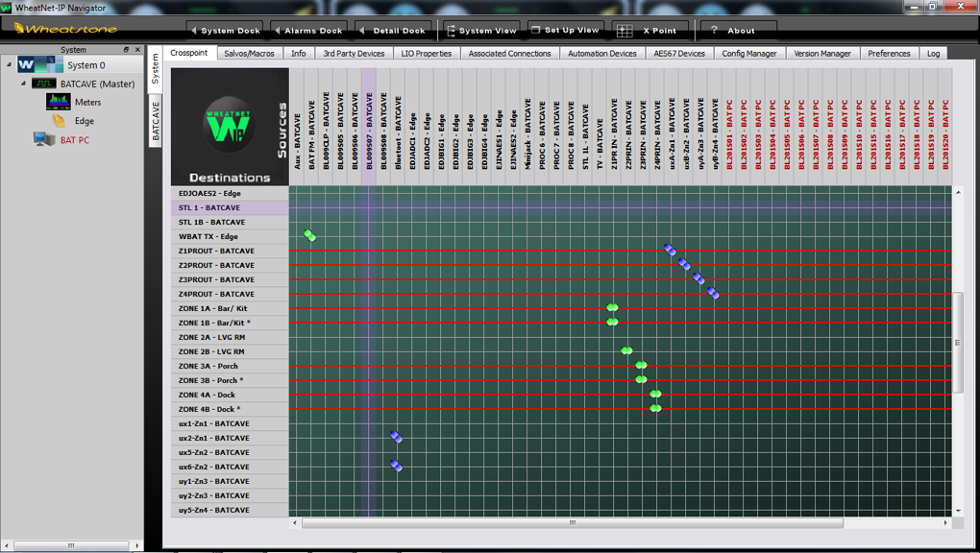
Task: Collapse the System 0 tree node
Action: 9,64
